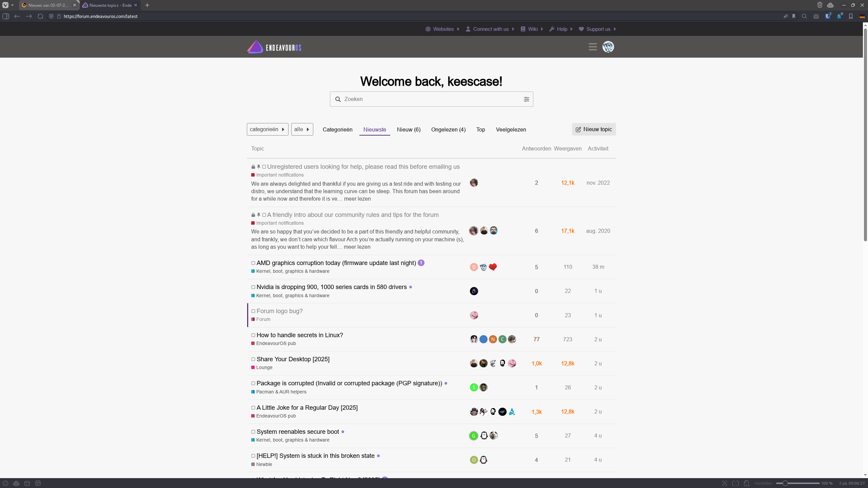Adjust the page zoom slider

(785, 483)
